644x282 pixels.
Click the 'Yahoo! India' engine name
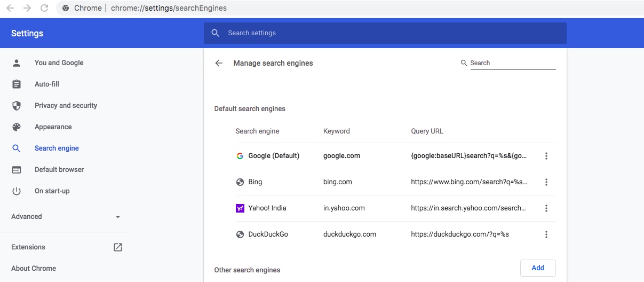[x=267, y=208]
